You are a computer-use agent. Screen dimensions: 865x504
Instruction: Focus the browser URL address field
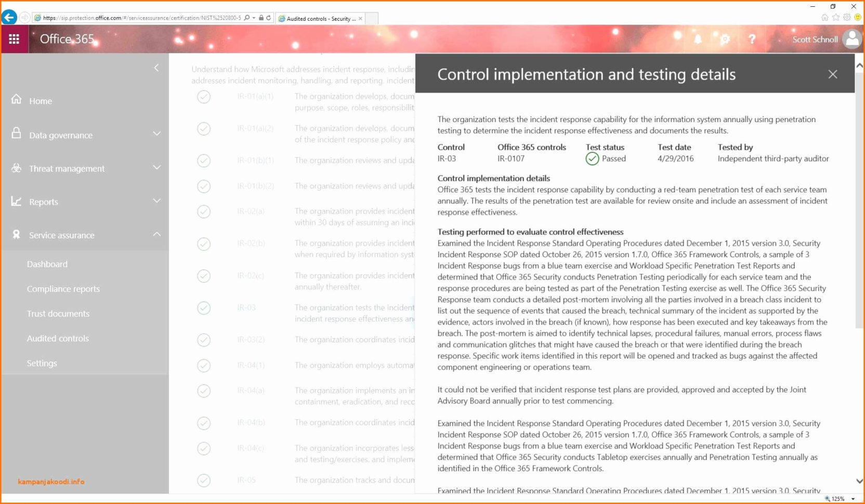tap(142, 18)
